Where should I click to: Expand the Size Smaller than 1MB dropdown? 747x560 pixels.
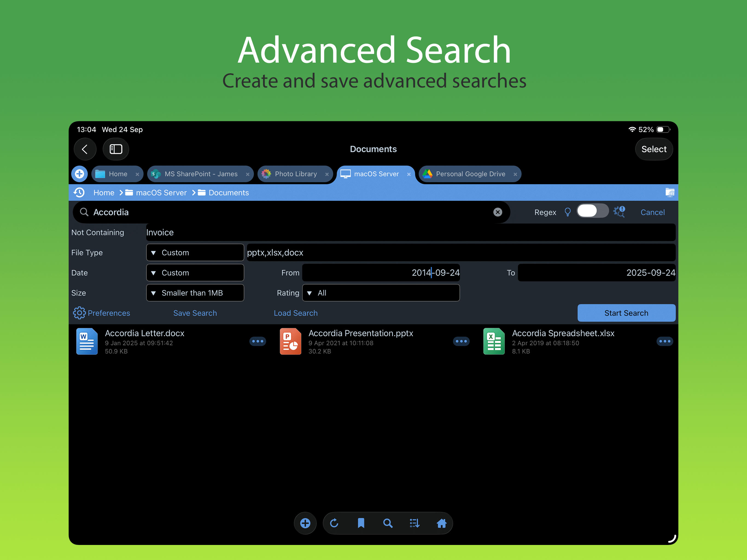pyautogui.click(x=195, y=293)
